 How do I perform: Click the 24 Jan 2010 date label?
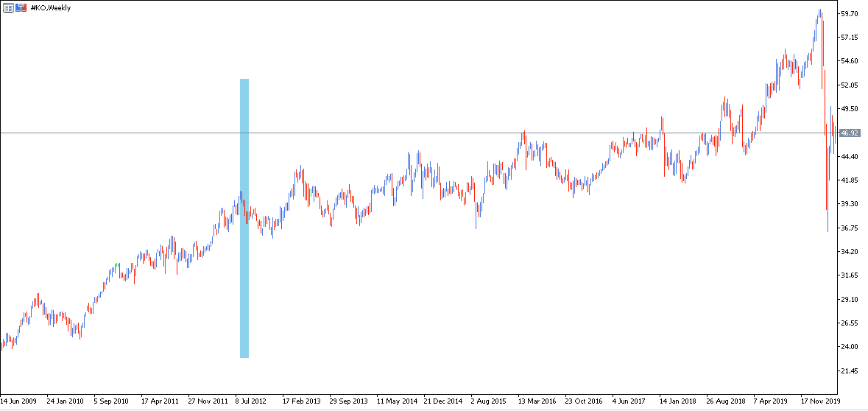tap(66, 400)
